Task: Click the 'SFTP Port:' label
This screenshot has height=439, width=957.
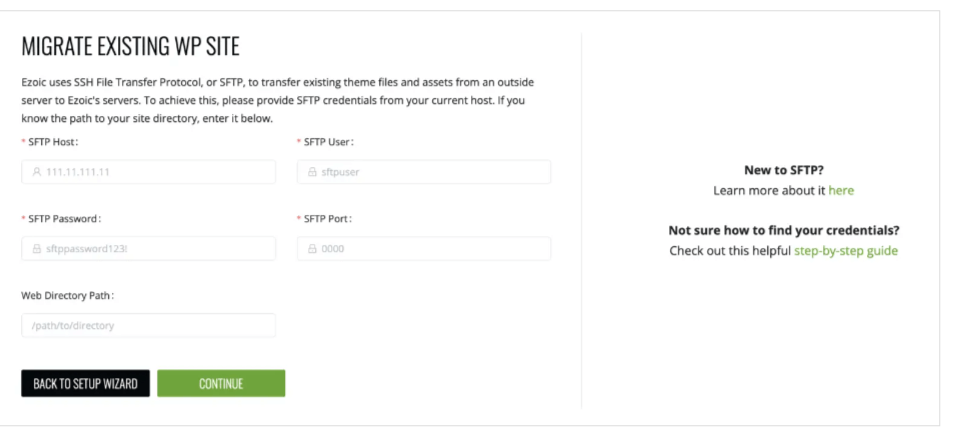Action: pyautogui.click(x=325, y=219)
